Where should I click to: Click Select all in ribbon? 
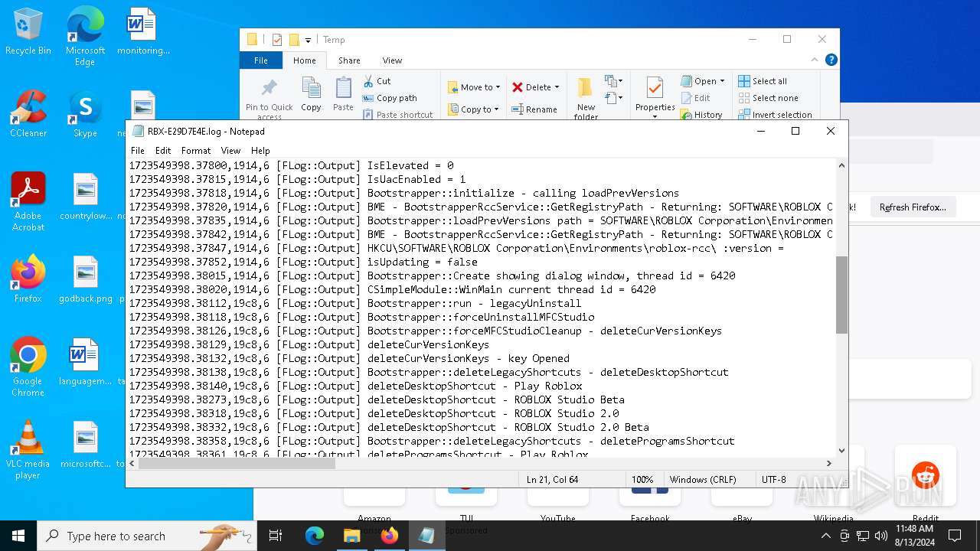(x=763, y=81)
